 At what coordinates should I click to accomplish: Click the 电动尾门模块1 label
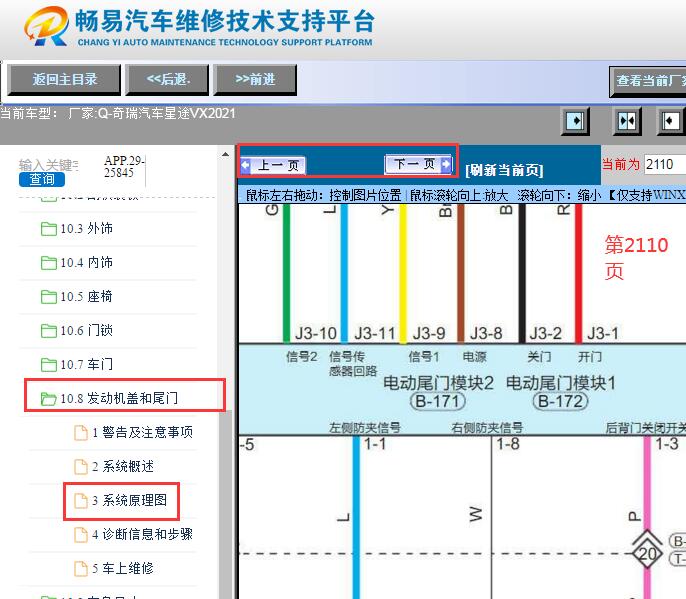(561, 383)
